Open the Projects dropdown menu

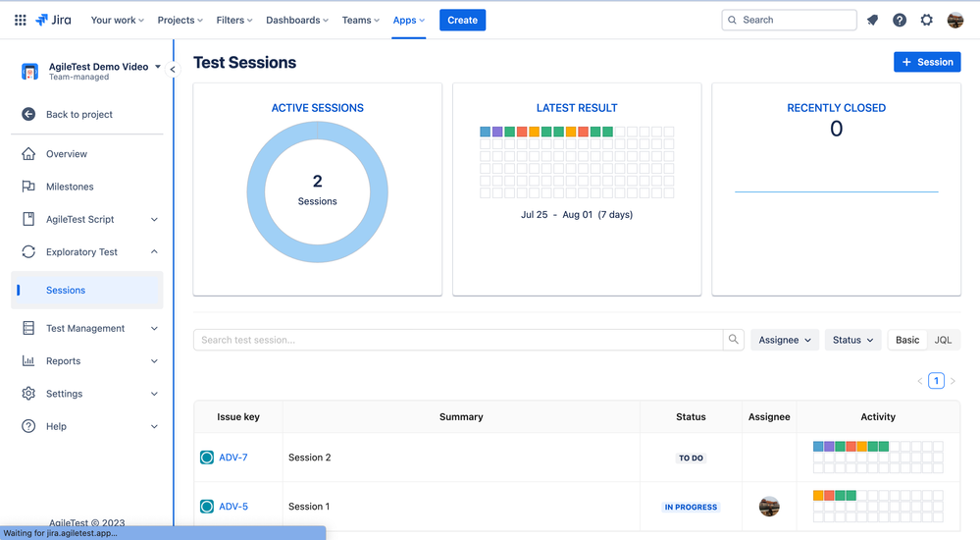180,20
